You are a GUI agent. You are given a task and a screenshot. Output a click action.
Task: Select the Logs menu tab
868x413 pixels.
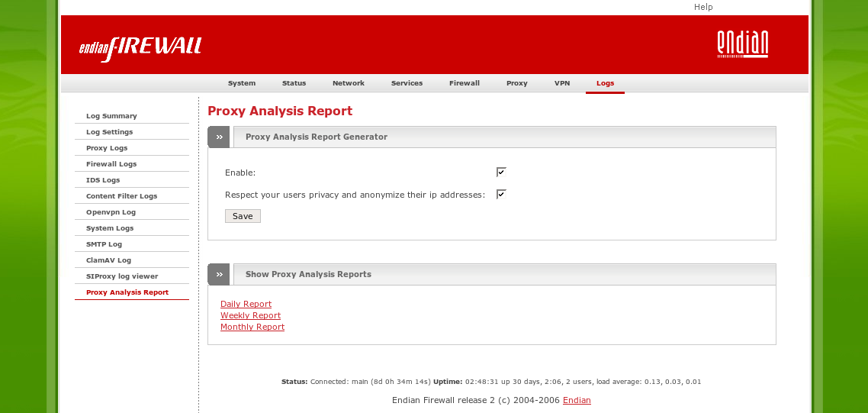click(x=605, y=83)
